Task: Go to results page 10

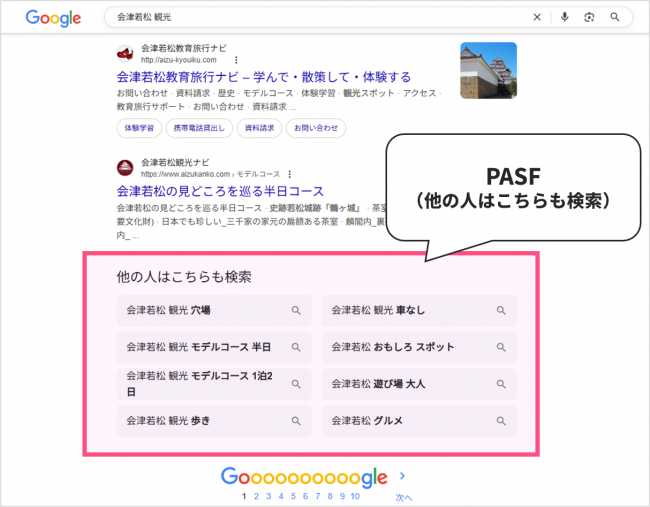Action: (x=355, y=496)
